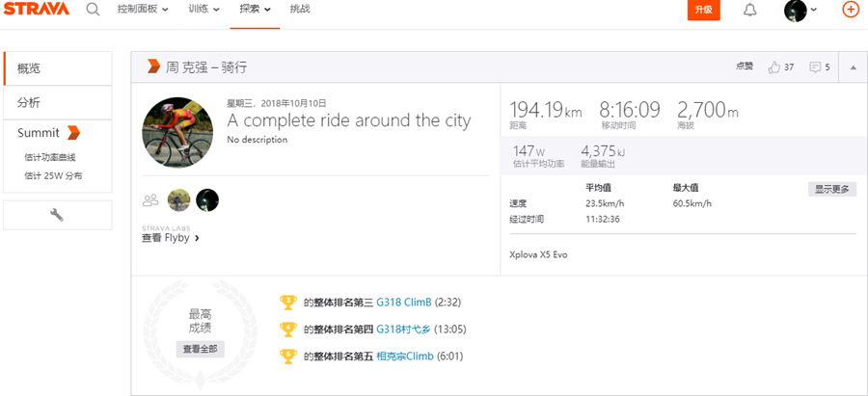Click the Xplova X5 Evo device text
Image resolution: width=868 pixels, height=396 pixels.
(x=538, y=255)
